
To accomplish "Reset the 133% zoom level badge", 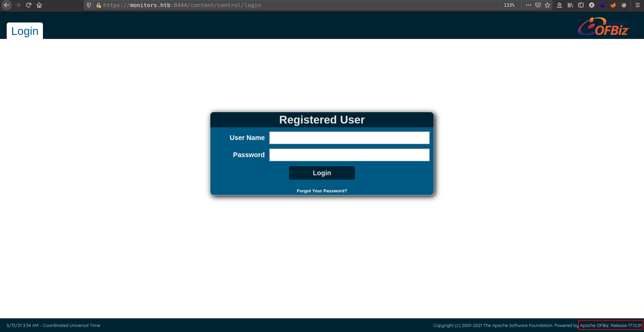I will (509, 5).
